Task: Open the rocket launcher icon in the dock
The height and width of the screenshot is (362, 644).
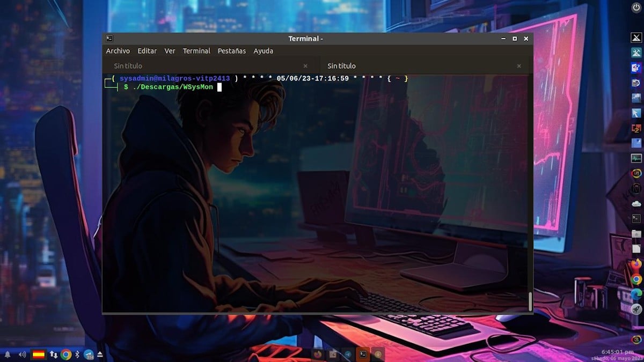Action: coord(636,309)
